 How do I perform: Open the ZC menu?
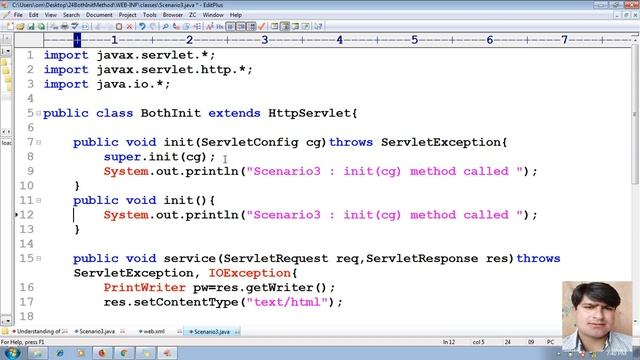point(193,15)
